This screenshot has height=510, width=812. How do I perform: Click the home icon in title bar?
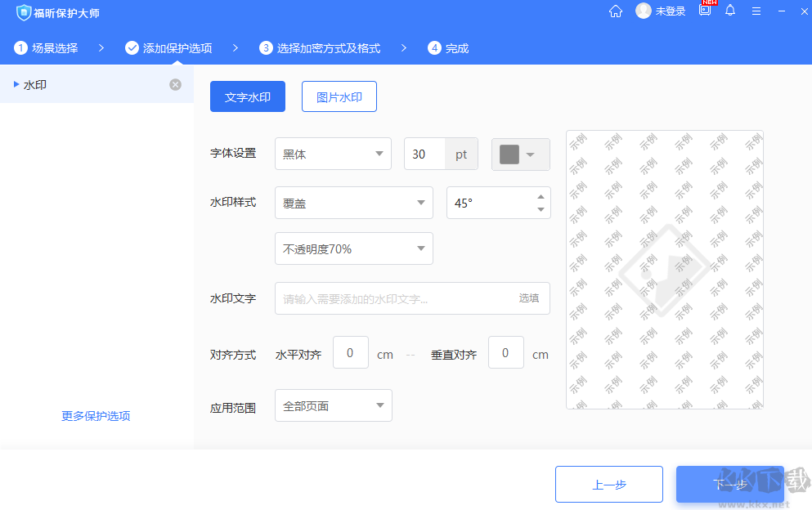point(615,11)
